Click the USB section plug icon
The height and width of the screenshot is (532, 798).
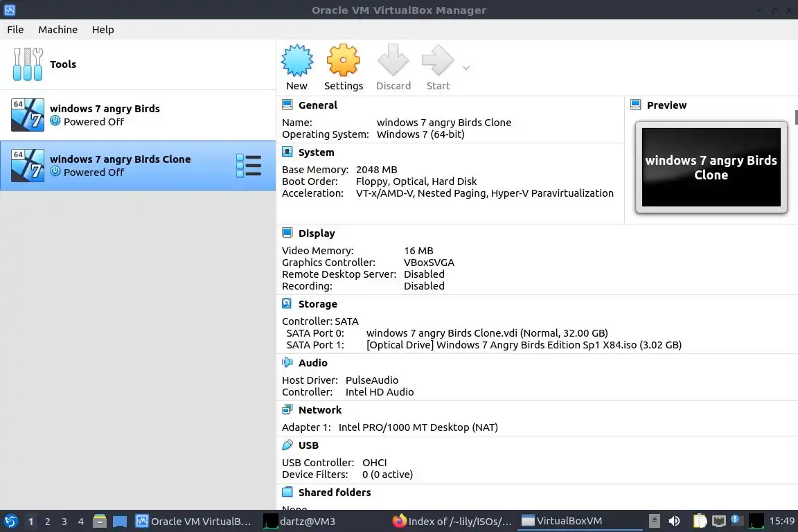click(287, 445)
